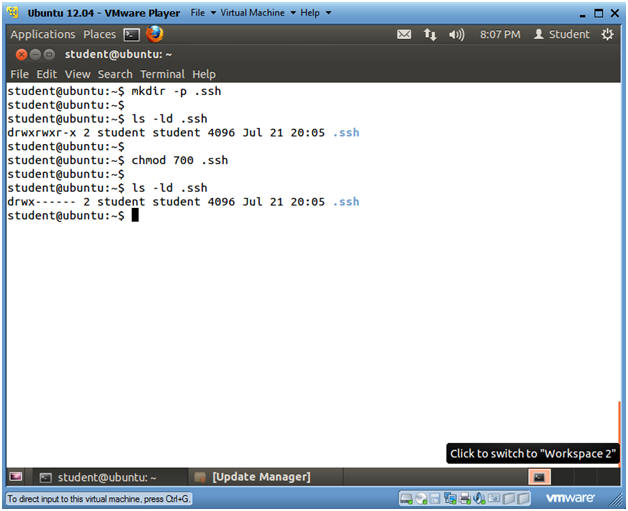Image resolution: width=628 pixels, height=511 pixels.
Task: Open the terminal Help menu
Action: point(204,74)
